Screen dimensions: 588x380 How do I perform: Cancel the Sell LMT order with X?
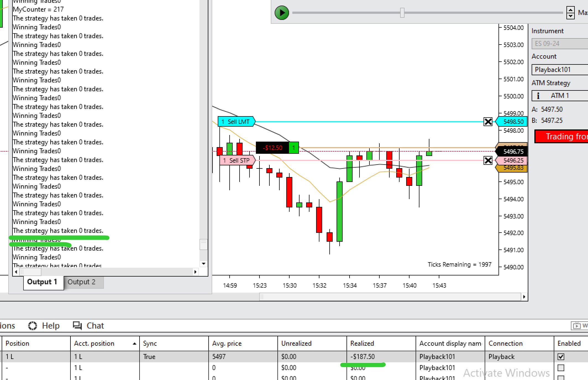tap(488, 122)
